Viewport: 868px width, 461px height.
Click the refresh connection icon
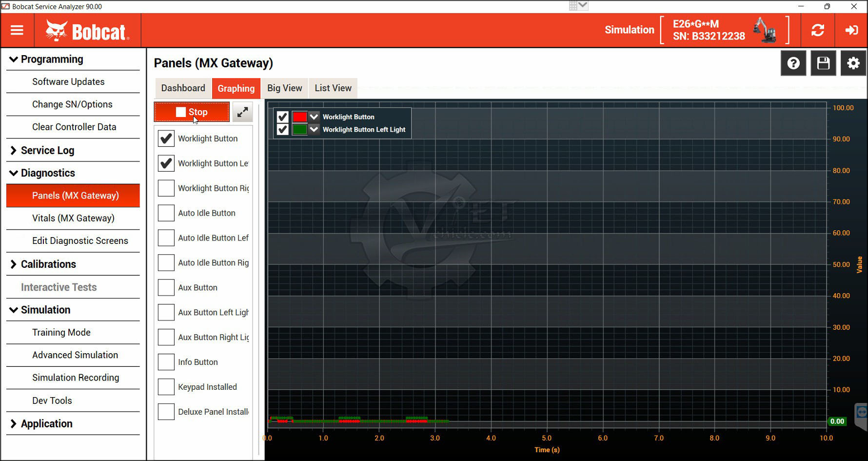(x=818, y=30)
